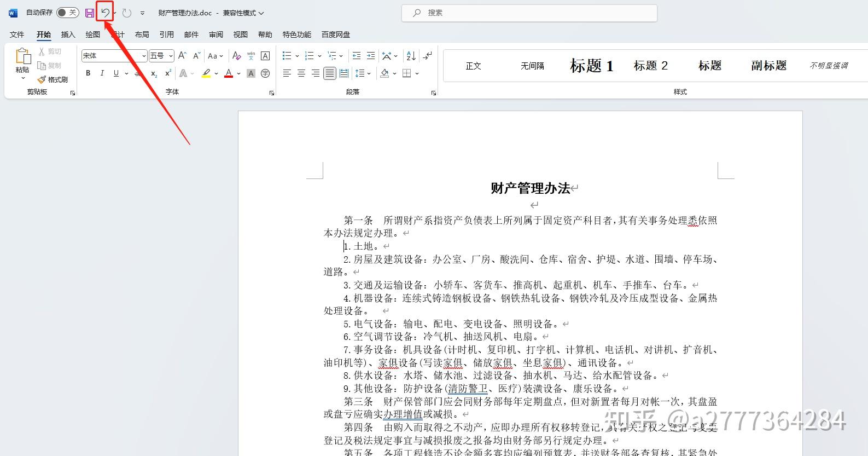Image resolution: width=868 pixels, height=456 pixels.
Task: Toggle Italic formatting
Action: pyautogui.click(x=102, y=73)
